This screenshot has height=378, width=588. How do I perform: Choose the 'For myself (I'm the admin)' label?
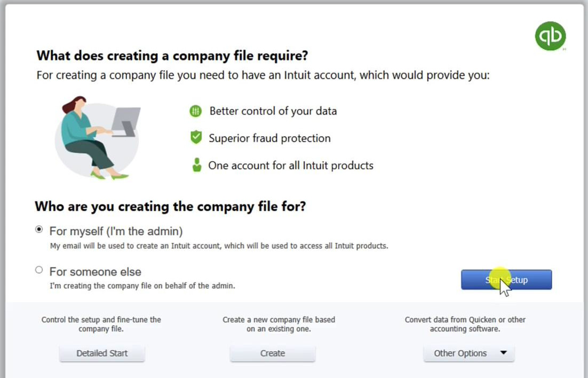[116, 231]
